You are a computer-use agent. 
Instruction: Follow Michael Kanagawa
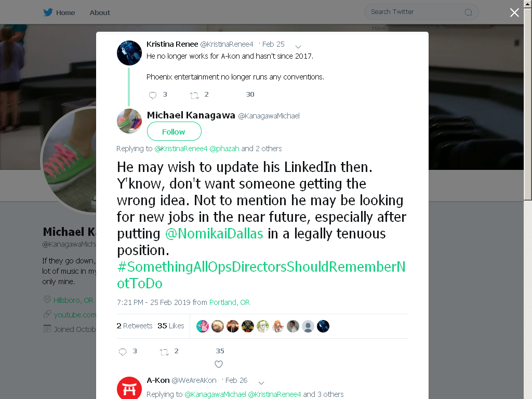(x=174, y=131)
